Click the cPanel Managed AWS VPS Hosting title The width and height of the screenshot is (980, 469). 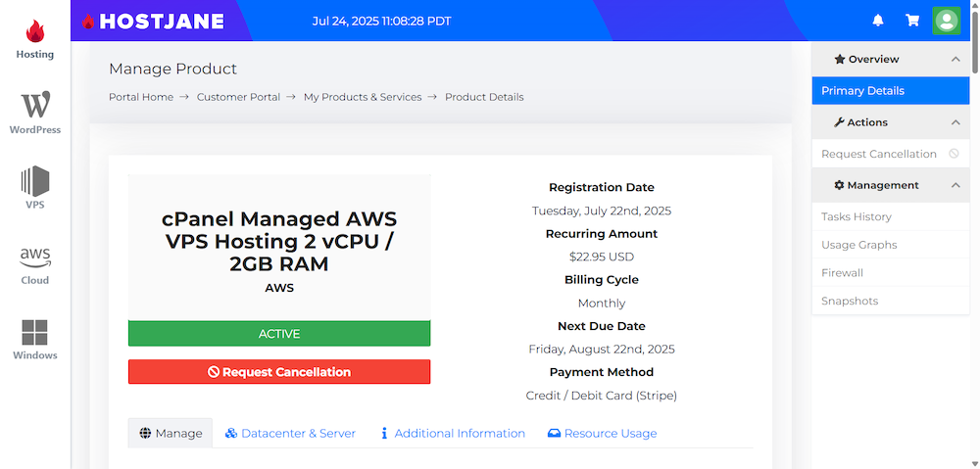[x=279, y=242]
